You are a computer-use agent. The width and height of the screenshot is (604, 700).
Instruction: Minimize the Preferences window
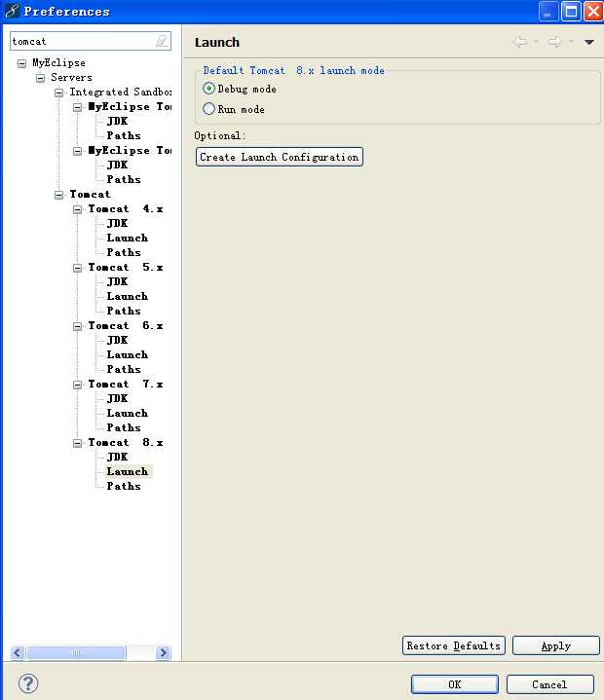pyautogui.click(x=548, y=11)
